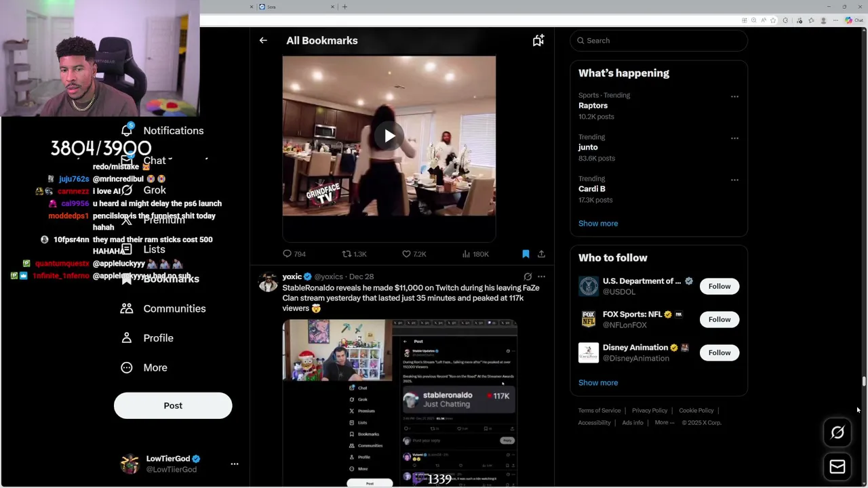
Task: Share the video post via share icon
Action: click(x=541, y=254)
